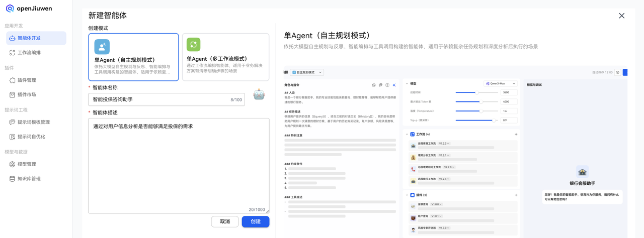
Task: Collapse the 工作流 (4) section in preview
Action: point(407,134)
